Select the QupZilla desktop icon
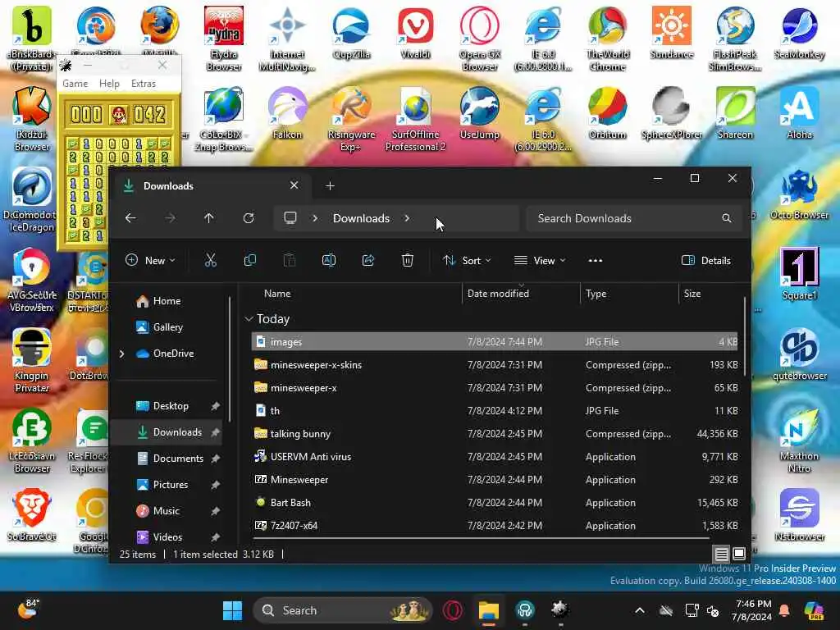 pyautogui.click(x=351, y=33)
